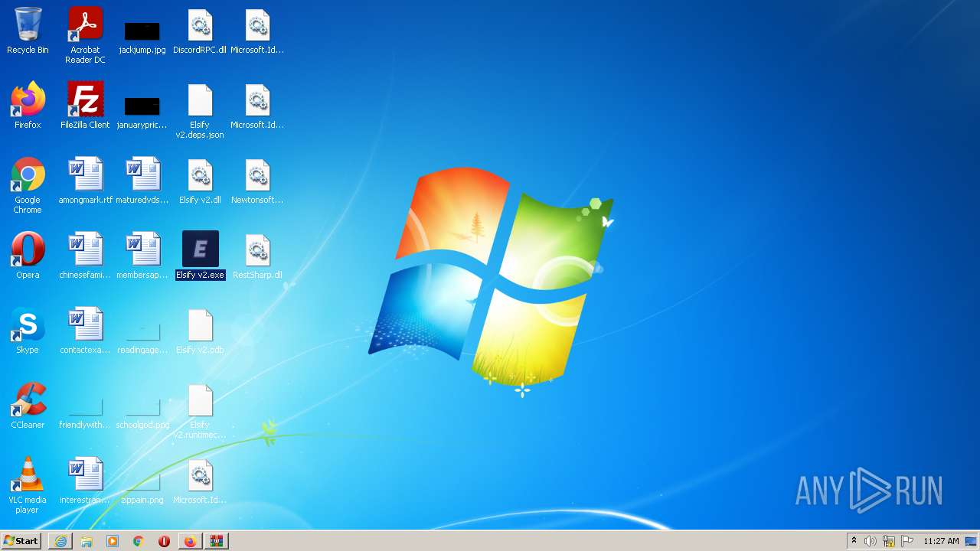Viewport: 980px width, 551px height.
Task: Select amongmark.rtf document
Action: pyautogui.click(x=85, y=181)
